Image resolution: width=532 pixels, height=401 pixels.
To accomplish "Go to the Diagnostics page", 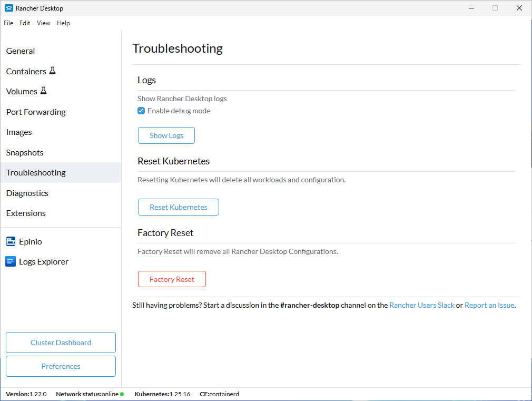I will (x=27, y=193).
